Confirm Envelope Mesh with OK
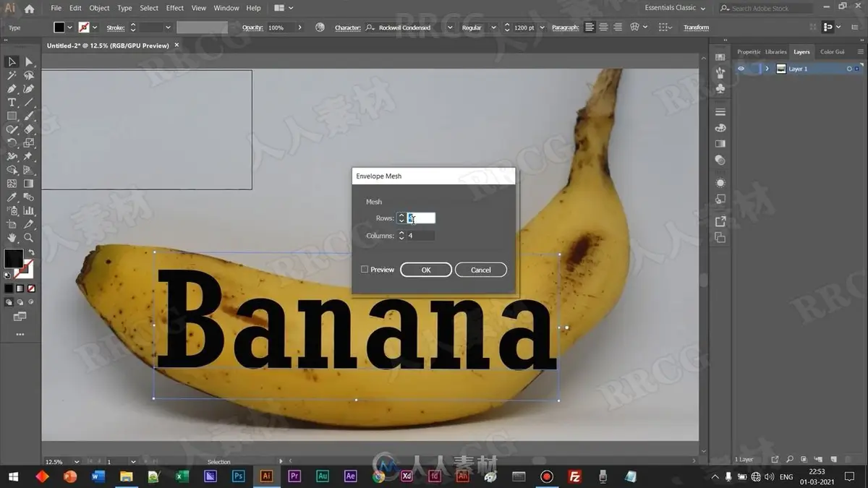The image size is (868, 488). (x=426, y=270)
